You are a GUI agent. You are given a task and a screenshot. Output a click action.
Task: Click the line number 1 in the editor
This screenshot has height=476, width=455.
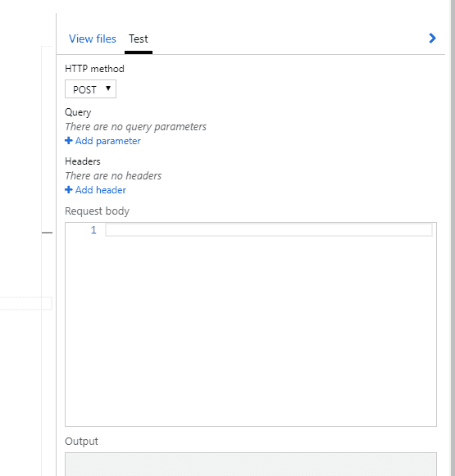tap(93, 230)
